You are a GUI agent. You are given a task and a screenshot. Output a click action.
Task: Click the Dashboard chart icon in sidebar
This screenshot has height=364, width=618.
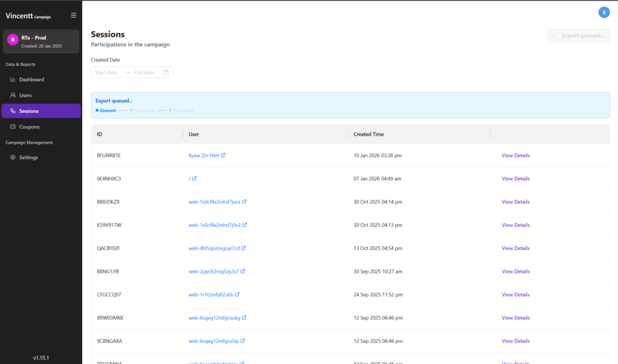13,80
